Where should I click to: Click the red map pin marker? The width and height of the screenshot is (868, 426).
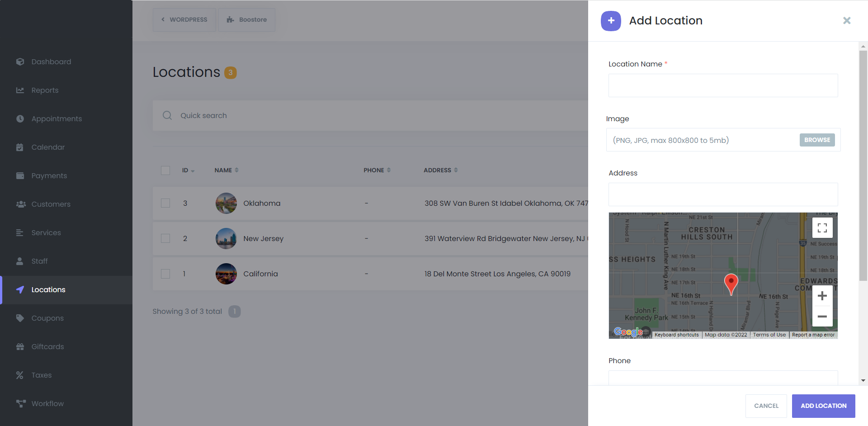point(731,284)
